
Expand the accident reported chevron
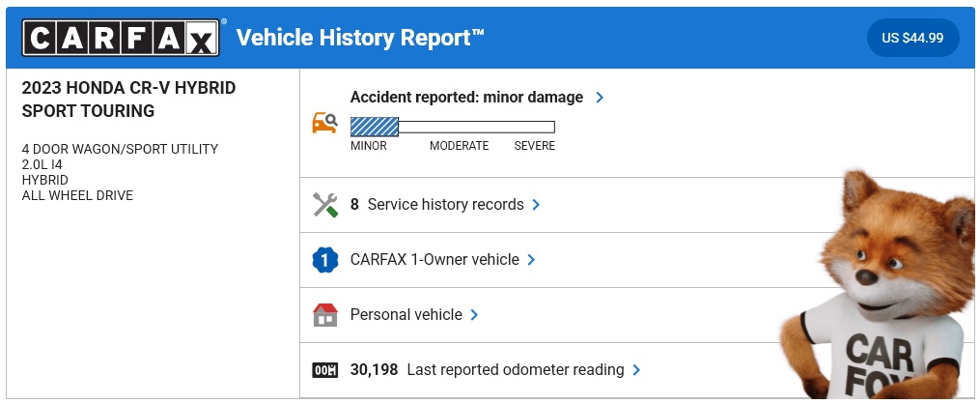(600, 98)
